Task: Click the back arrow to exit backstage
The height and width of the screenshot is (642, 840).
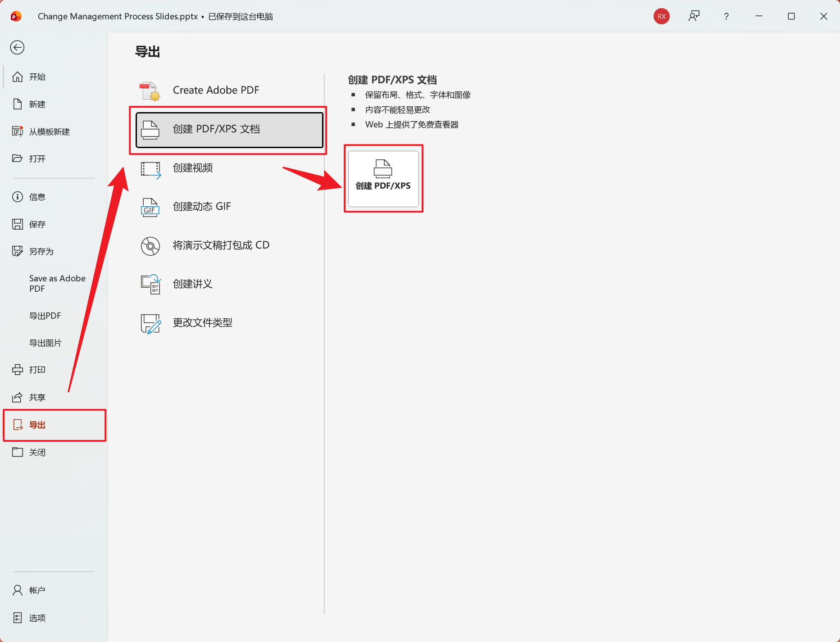Action: (x=17, y=47)
